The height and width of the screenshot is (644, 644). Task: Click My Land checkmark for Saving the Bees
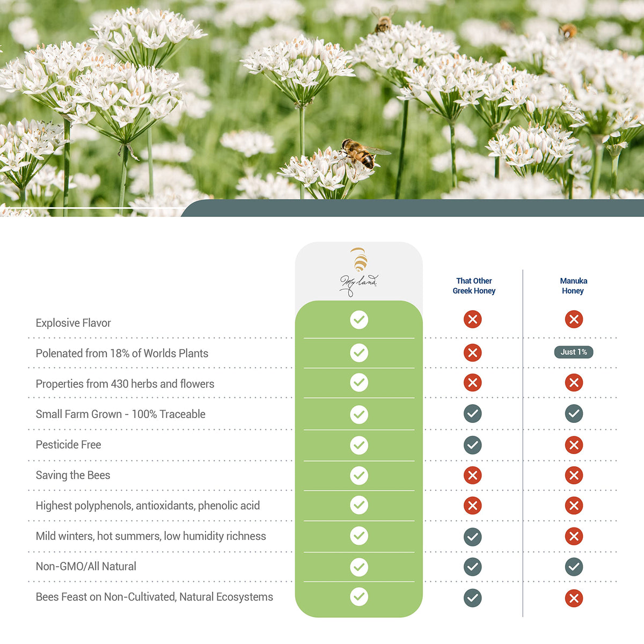coord(359,475)
